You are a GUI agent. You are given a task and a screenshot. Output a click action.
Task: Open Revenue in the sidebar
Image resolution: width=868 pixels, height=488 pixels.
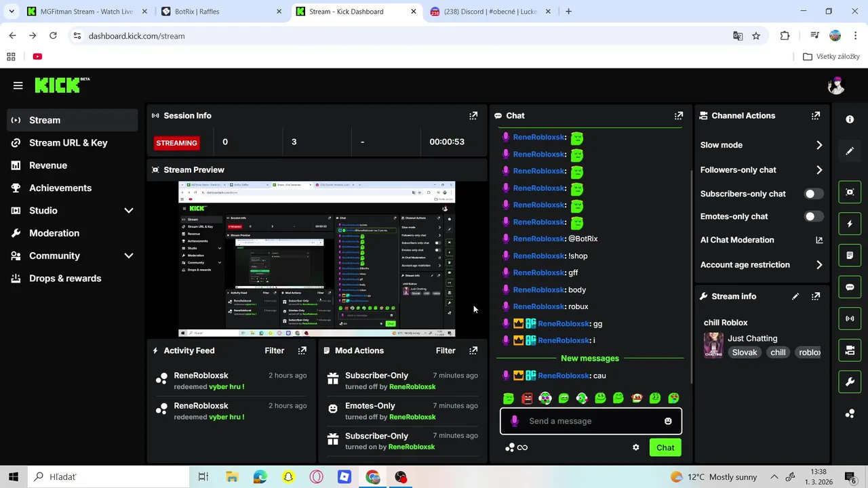[72, 165]
